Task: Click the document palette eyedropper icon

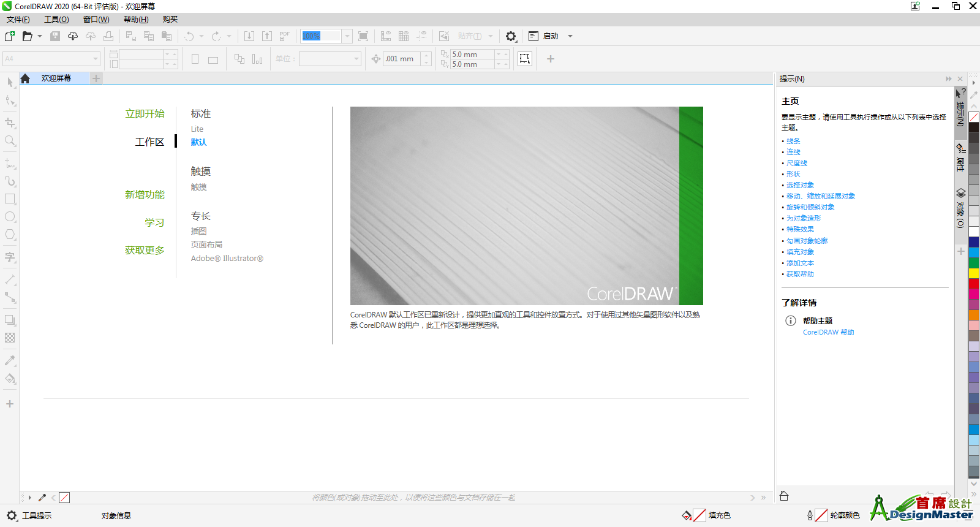Action: pos(42,498)
